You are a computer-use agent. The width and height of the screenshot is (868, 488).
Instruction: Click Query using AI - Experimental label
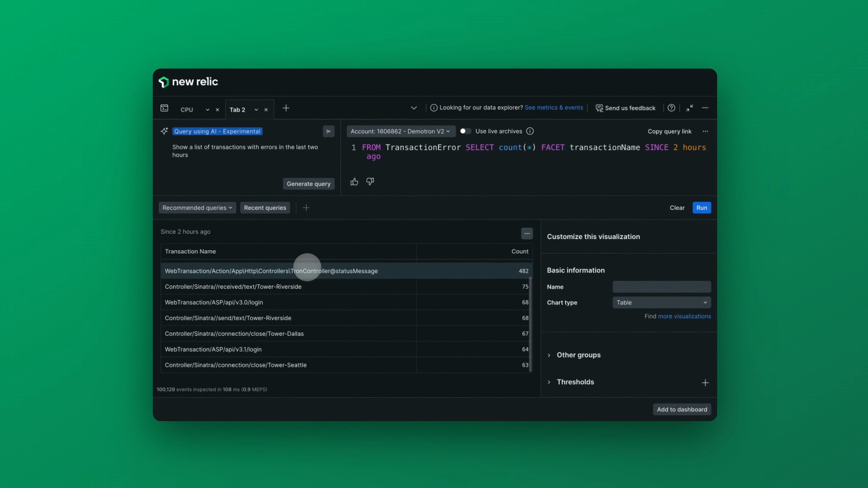click(x=217, y=131)
